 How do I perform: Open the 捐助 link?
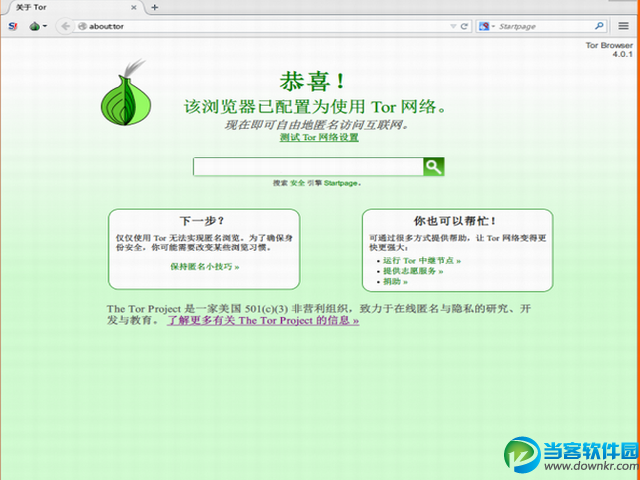(395, 282)
